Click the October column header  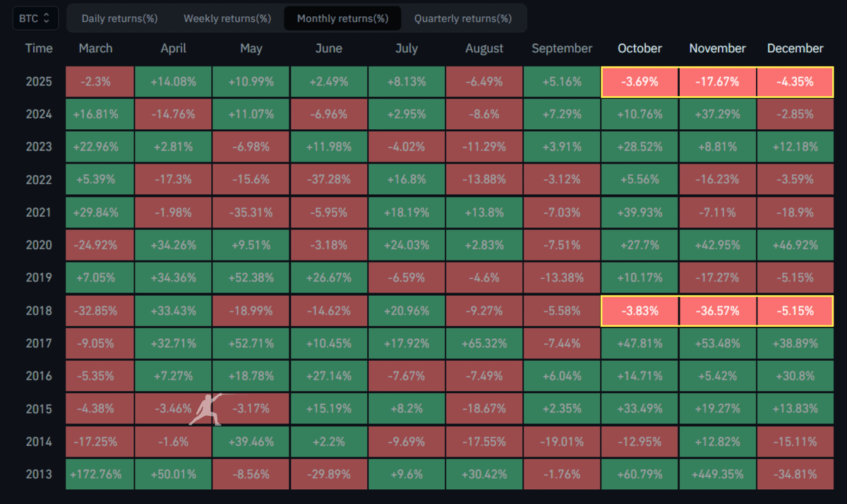tap(639, 48)
